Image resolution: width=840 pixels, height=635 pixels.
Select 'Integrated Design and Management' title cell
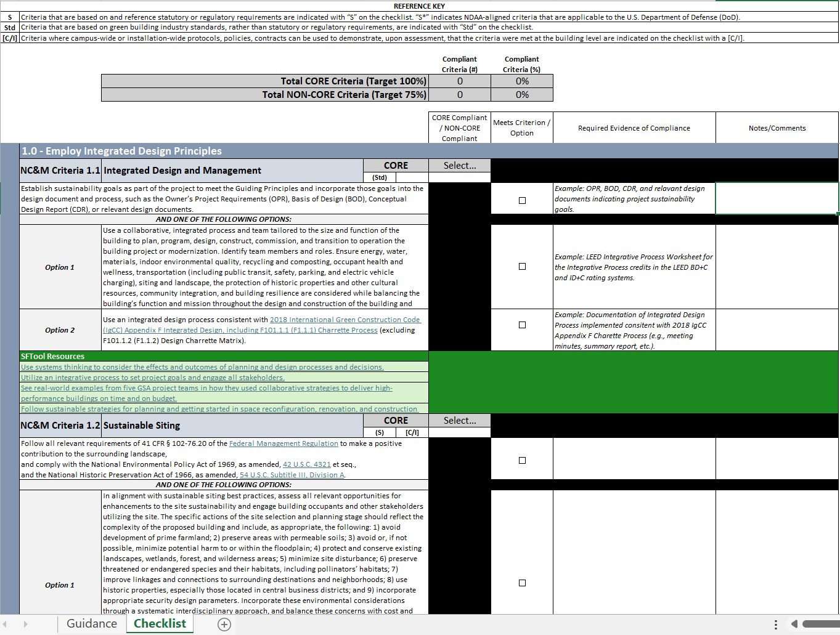click(x=233, y=171)
